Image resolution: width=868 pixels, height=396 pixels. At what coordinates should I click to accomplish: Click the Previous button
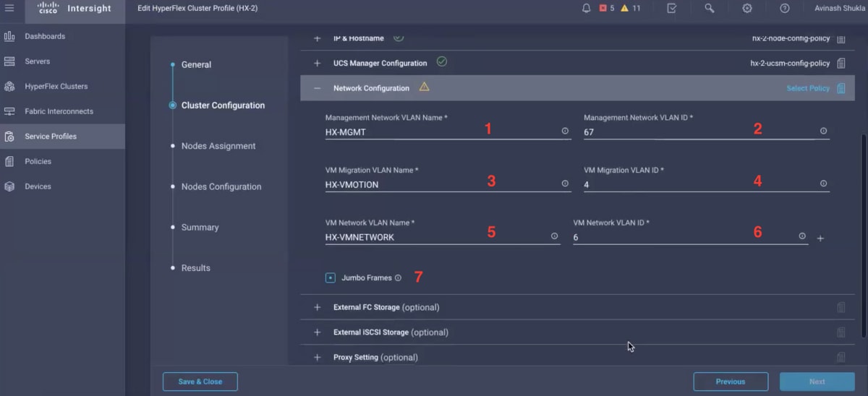731,382
